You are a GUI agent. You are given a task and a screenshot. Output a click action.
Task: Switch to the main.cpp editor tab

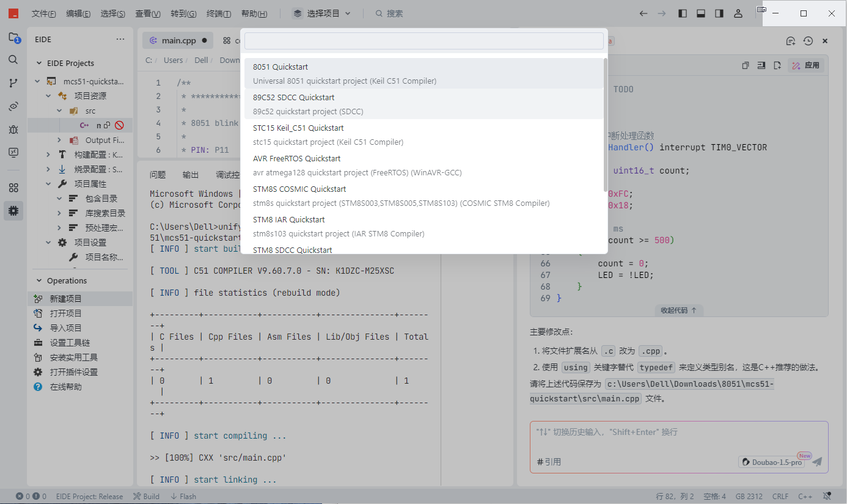pyautogui.click(x=178, y=40)
